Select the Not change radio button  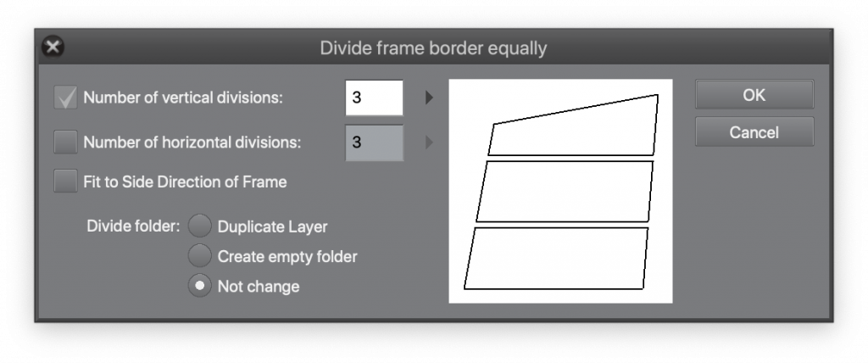pos(200,286)
